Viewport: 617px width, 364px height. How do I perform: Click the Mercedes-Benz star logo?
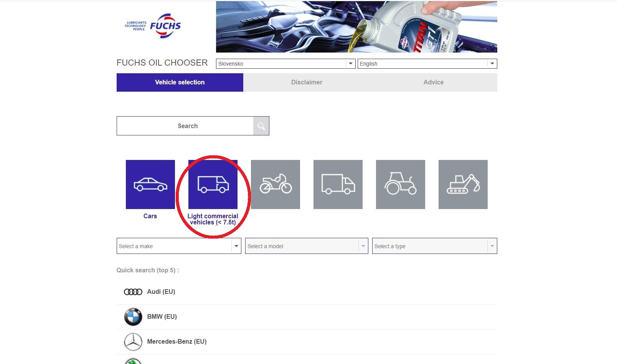click(133, 342)
